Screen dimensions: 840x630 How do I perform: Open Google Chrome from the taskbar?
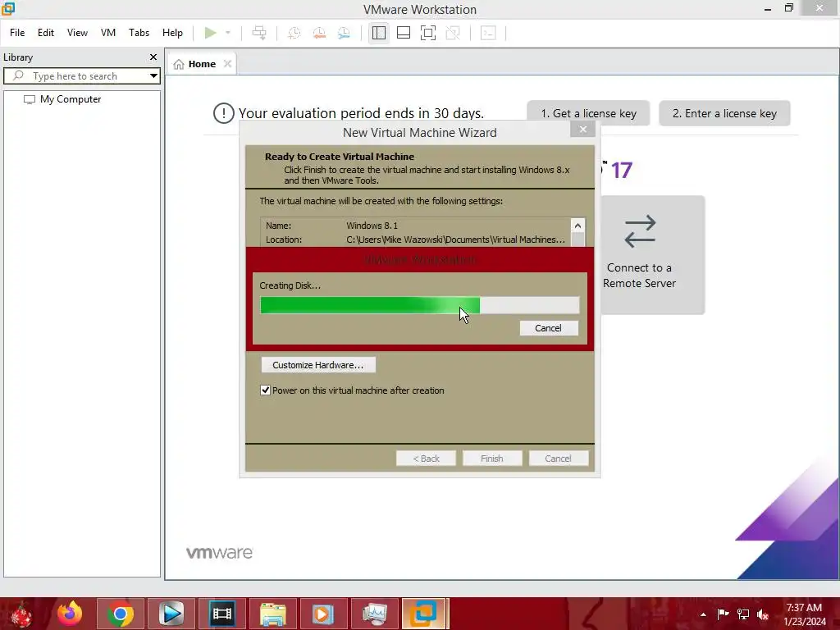pos(120,614)
